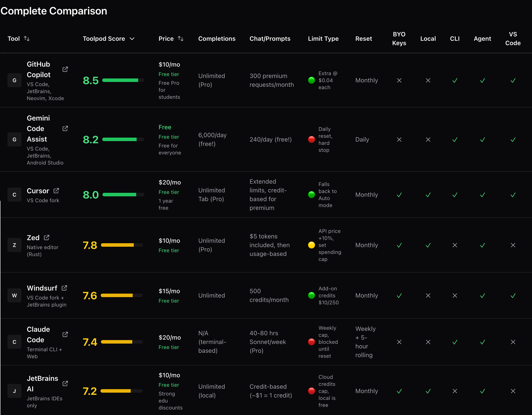Click the red status dot for Claude Code
The width and height of the screenshot is (532, 415).
(311, 342)
